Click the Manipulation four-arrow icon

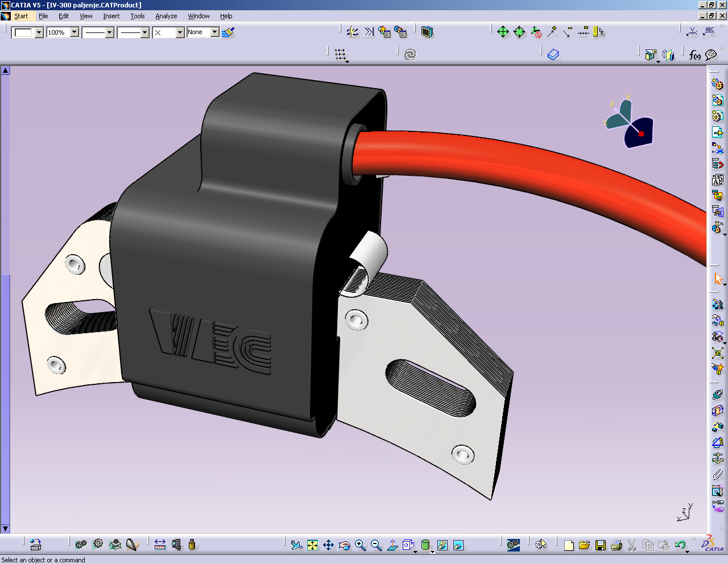pyautogui.click(x=503, y=32)
